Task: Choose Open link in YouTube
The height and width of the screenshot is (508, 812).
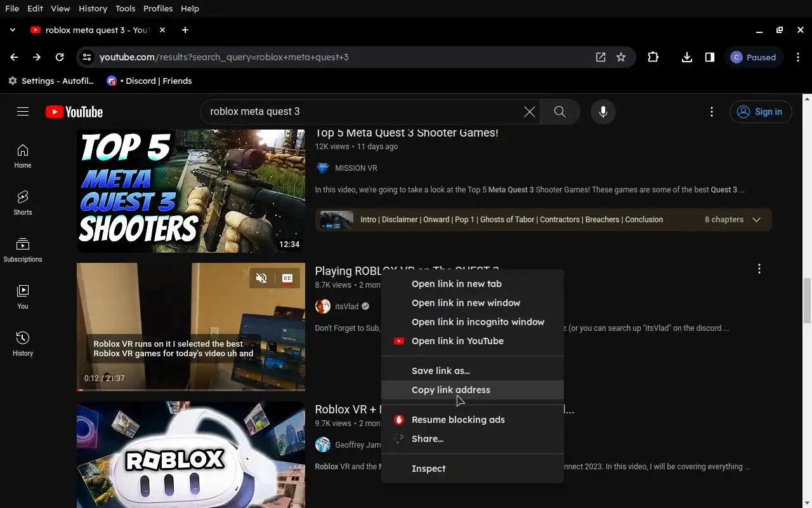Action: (473, 341)
